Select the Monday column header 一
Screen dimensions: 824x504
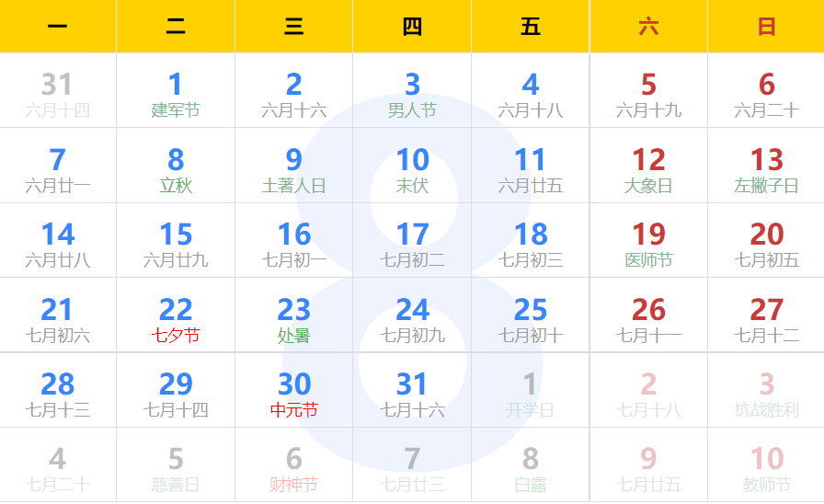pos(58,27)
